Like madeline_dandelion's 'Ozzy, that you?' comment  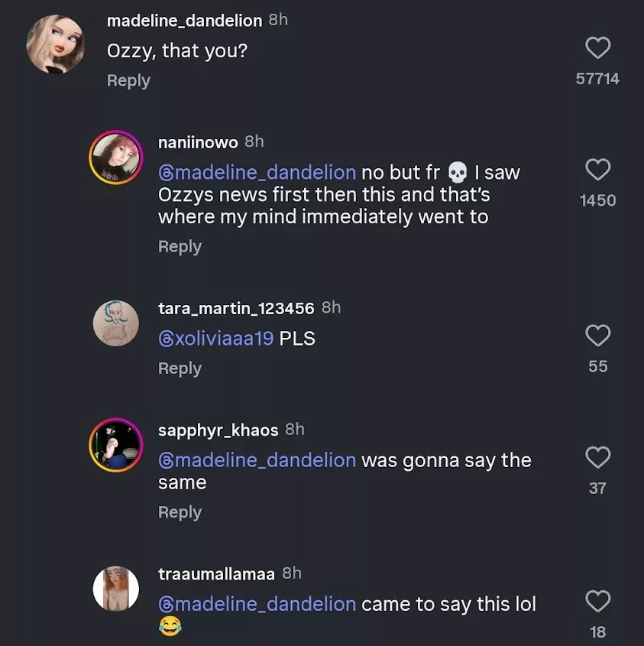597,49
